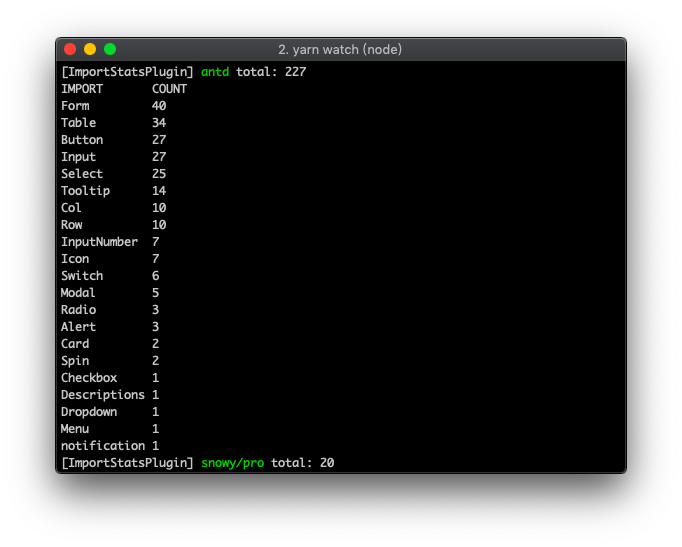This screenshot has width=682, height=547.
Task: Click count '27' in the Input row
Action: [x=159, y=157]
